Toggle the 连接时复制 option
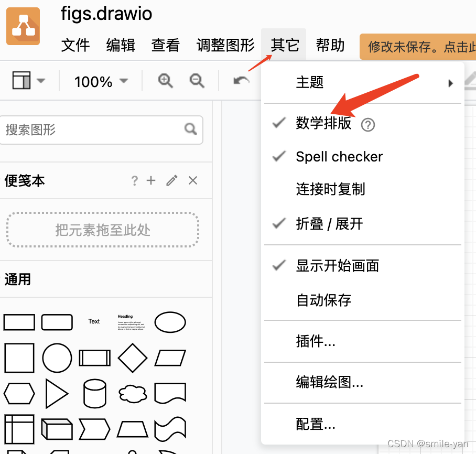Viewport: 476px width, 454px height. click(x=362, y=189)
